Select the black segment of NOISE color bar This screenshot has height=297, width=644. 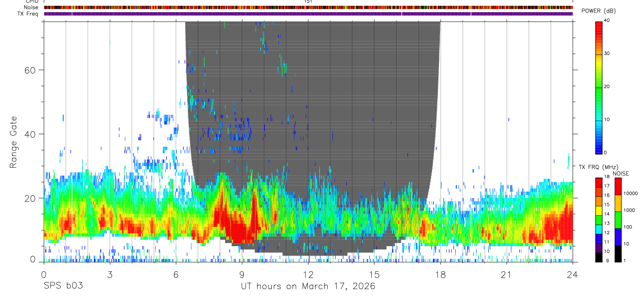[617, 254]
